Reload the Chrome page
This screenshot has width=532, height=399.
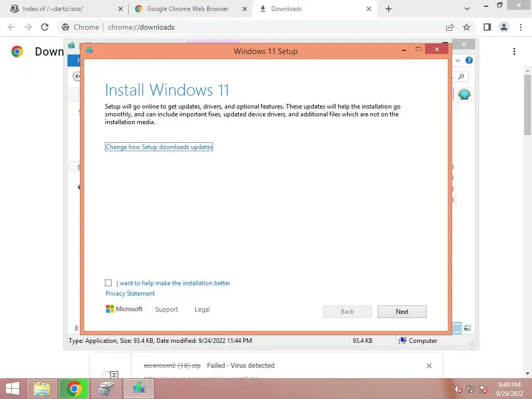[45, 27]
